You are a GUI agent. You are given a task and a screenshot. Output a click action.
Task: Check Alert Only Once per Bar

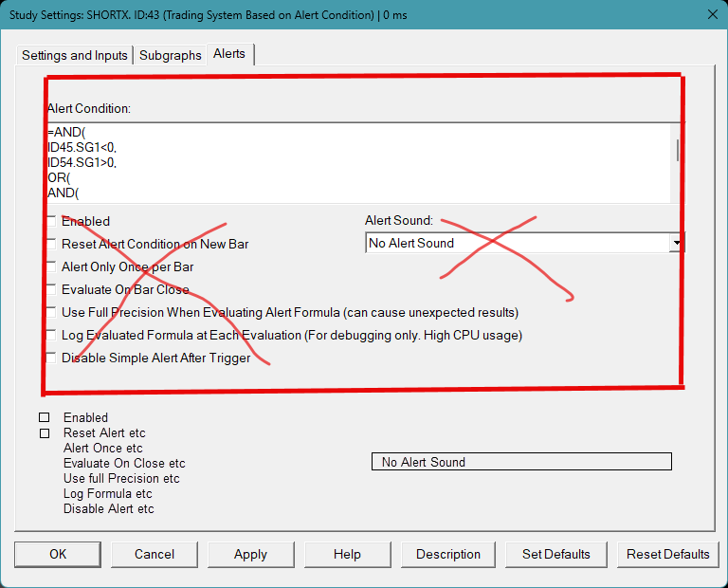coord(51,266)
